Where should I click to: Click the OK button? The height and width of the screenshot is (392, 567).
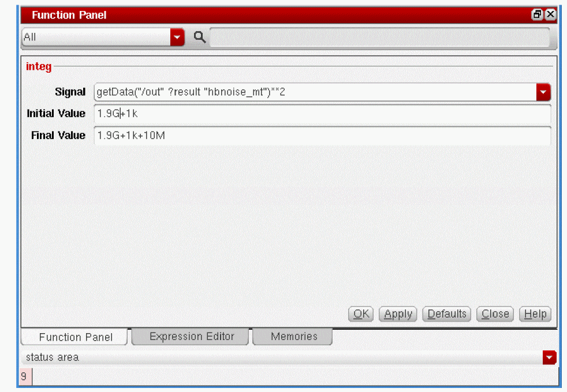click(x=361, y=314)
